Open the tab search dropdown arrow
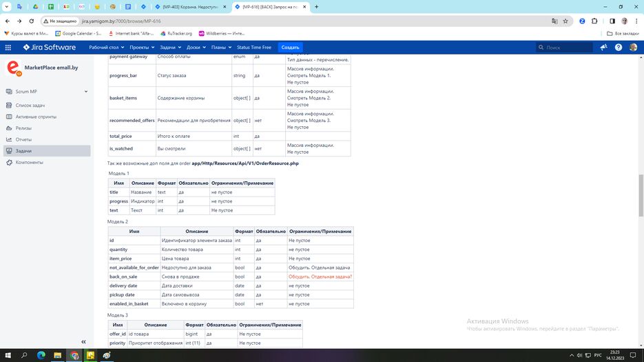The height and width of the screenshot is (362, 644). coord(7,7)
